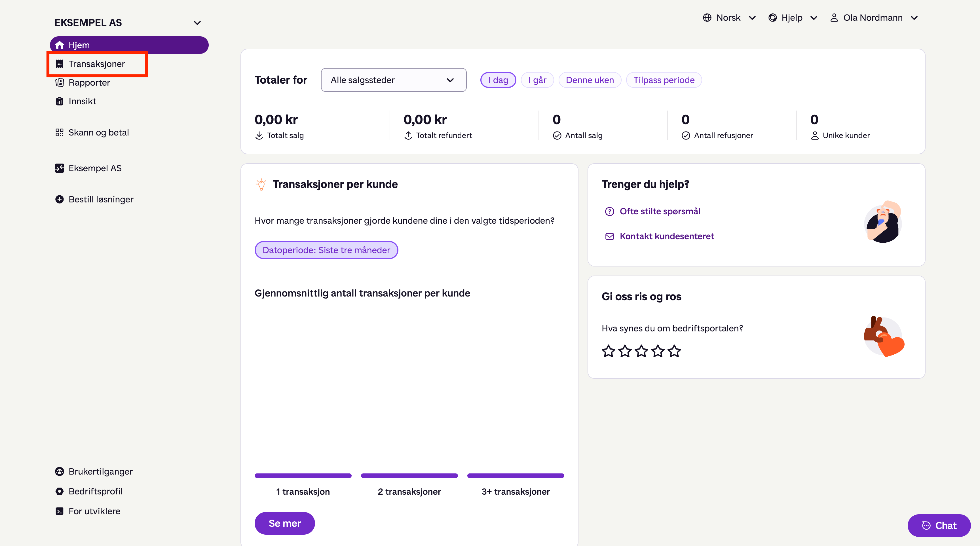
Task: Open Transaksjoner in the sidebar
Action: click(97, 64)
